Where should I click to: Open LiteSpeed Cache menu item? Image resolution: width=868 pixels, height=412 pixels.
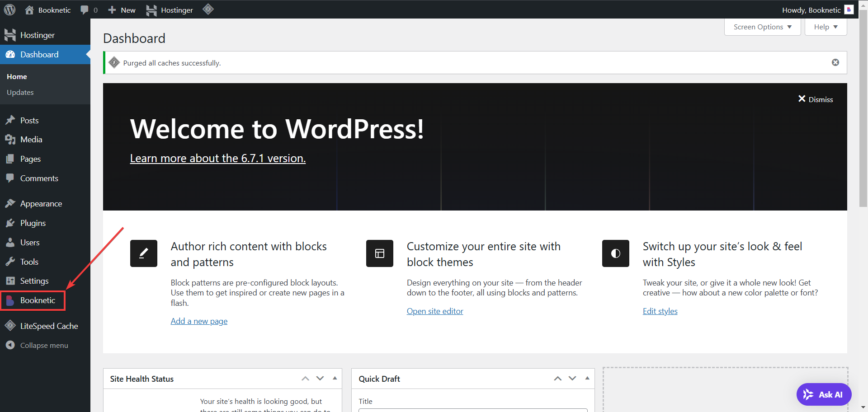click(x=45, y=326)
